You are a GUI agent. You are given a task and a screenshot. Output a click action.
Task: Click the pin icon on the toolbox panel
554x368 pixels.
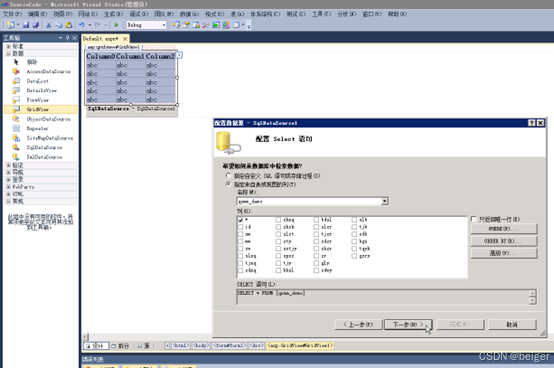pyautogui.click(x=67, y=38)
